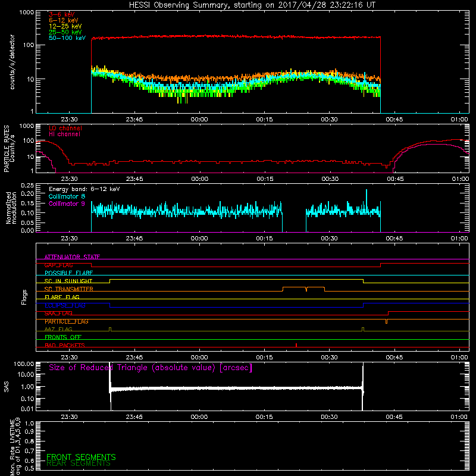Click the SAS y-axis label
Image resolution: width=476 pixels, height=476 pixels.
6,387
